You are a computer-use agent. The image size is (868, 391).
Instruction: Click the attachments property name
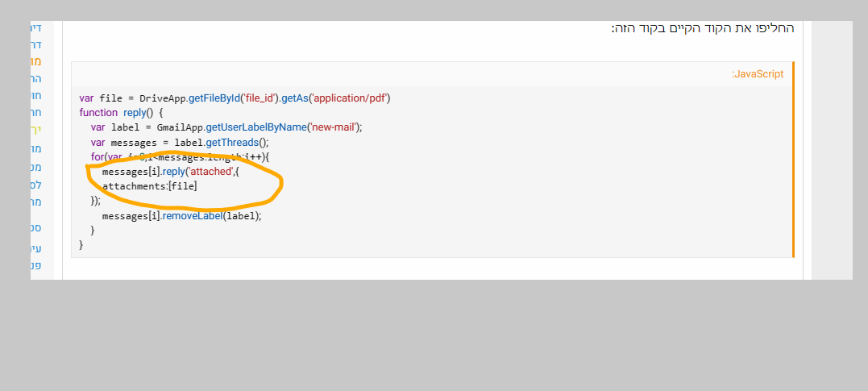[x=135, y=186]
